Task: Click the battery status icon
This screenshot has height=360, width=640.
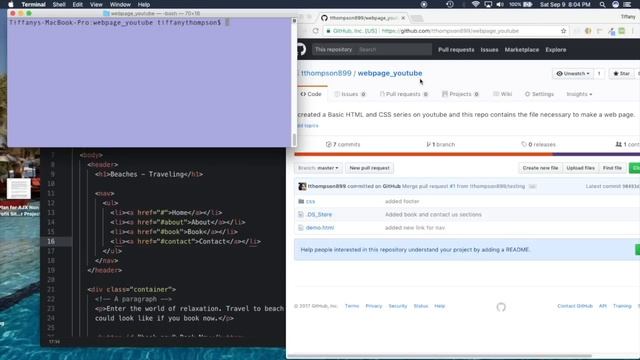Action: [x=528, y=4]
